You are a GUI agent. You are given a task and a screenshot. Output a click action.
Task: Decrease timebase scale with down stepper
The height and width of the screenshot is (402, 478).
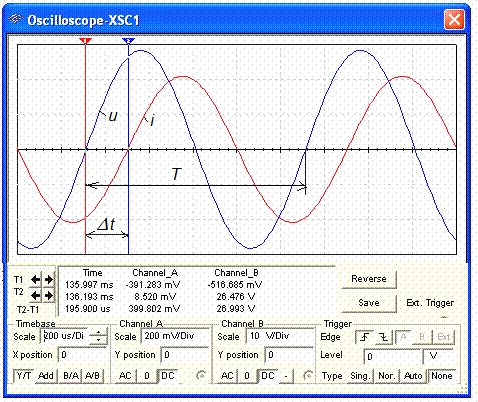coord(99,340)
